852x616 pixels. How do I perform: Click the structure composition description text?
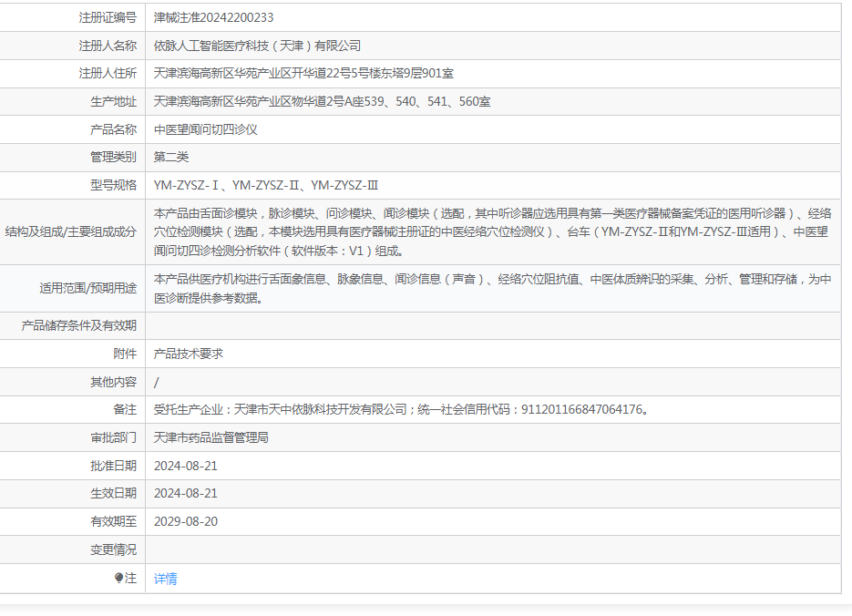[x=492, y=232]
